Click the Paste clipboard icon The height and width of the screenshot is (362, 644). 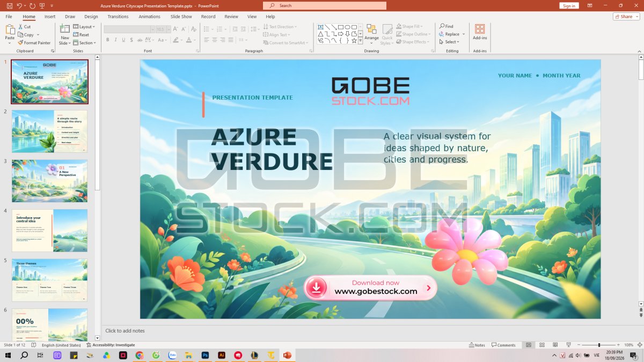pos(10,29)
